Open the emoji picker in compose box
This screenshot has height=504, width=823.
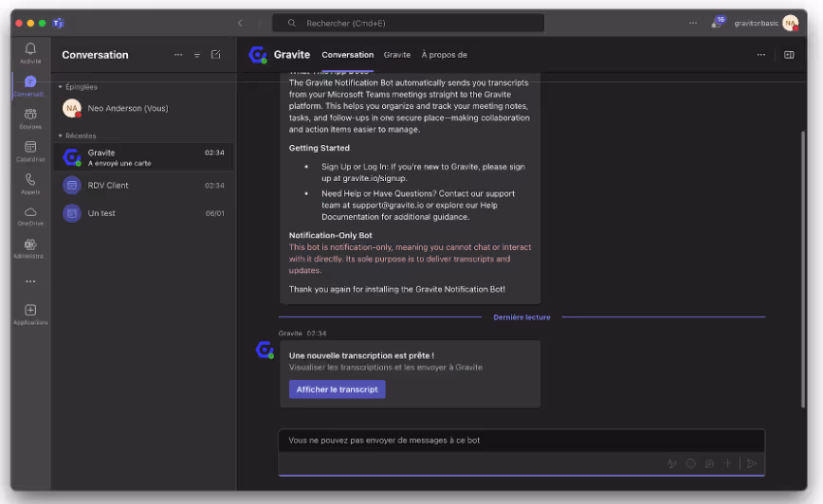click(x=690, y=463)
